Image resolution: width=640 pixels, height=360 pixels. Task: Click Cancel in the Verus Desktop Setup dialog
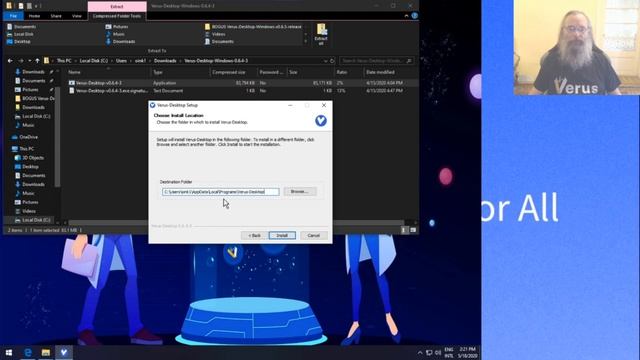[313, 236]
